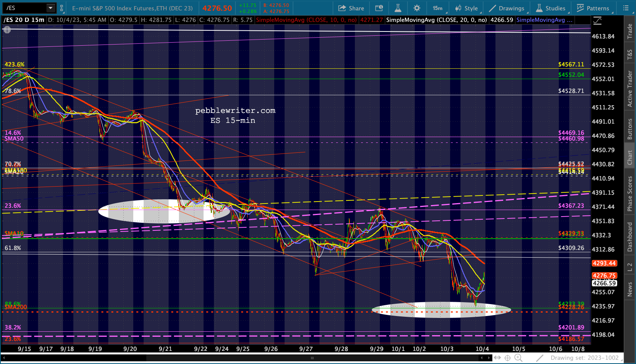Toggle the horizontal expansion arrows icon
636x364 pixels.
pyautogui.click(x=497, y=358)
